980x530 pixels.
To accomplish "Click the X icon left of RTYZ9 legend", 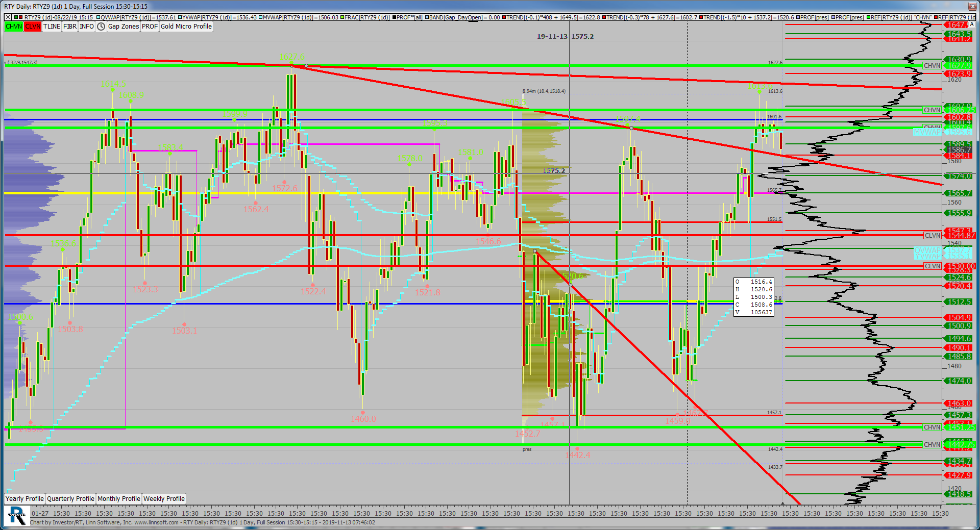I will (x=8, y=17).
